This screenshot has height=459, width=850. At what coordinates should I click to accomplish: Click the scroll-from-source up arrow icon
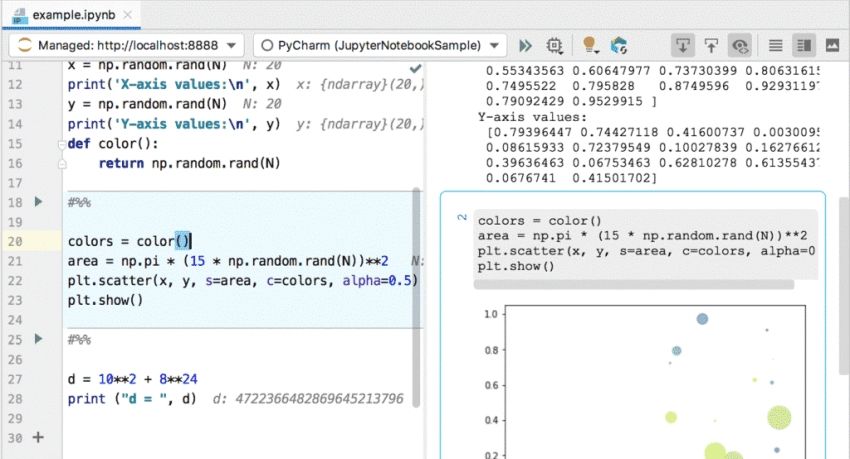(x=711, y=46)
